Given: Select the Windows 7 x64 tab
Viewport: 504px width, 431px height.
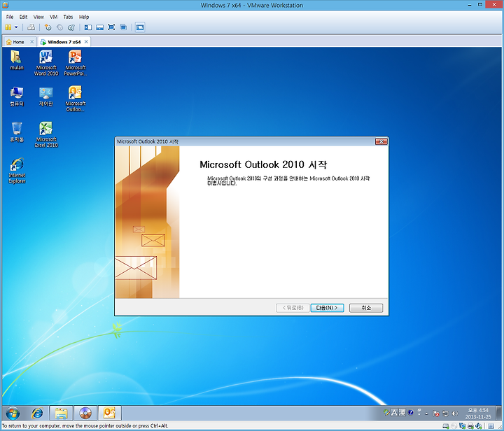Looking at the screenshot, I should coord(64,42).
